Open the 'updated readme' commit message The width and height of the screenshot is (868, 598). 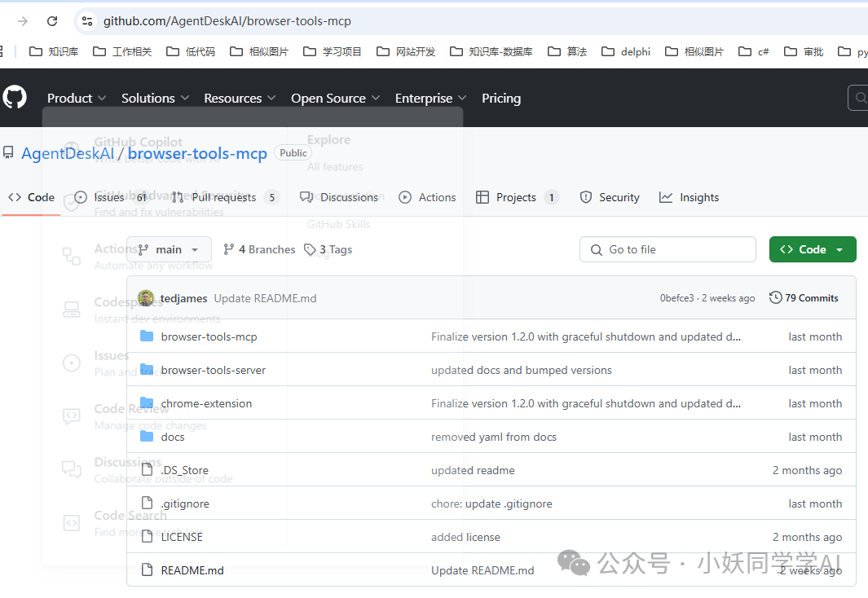473,470
